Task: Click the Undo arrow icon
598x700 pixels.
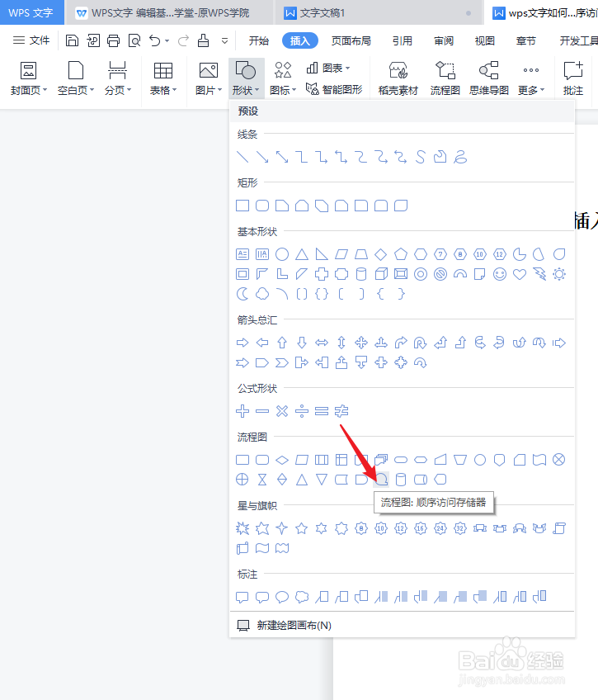Action: [x=155, y=40]
